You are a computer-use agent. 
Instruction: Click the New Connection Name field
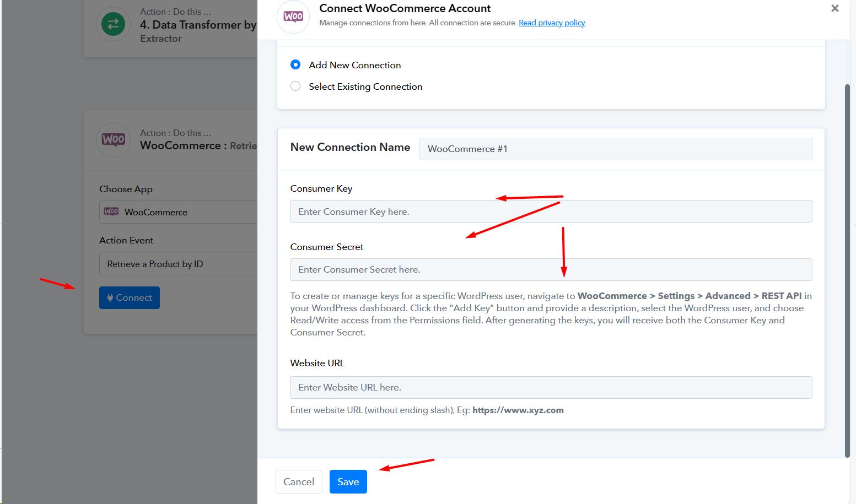click(616, 149)
